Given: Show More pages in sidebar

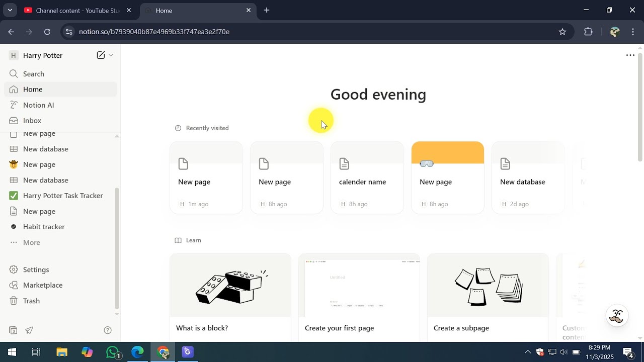Looking at the screenshot, I should (x=60, y=242).
